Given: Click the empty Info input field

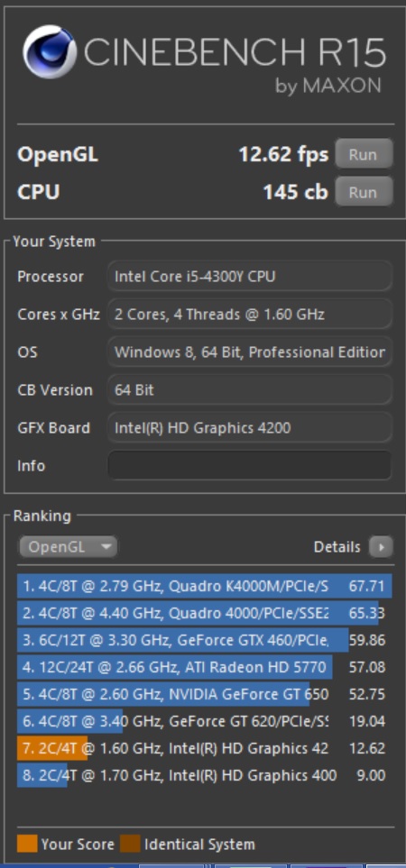Looking at the screenshot, I should coord(250,466).
